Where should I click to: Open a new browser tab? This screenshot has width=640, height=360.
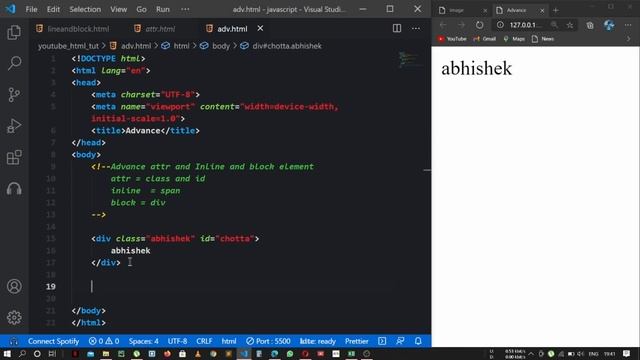(556, 10)
